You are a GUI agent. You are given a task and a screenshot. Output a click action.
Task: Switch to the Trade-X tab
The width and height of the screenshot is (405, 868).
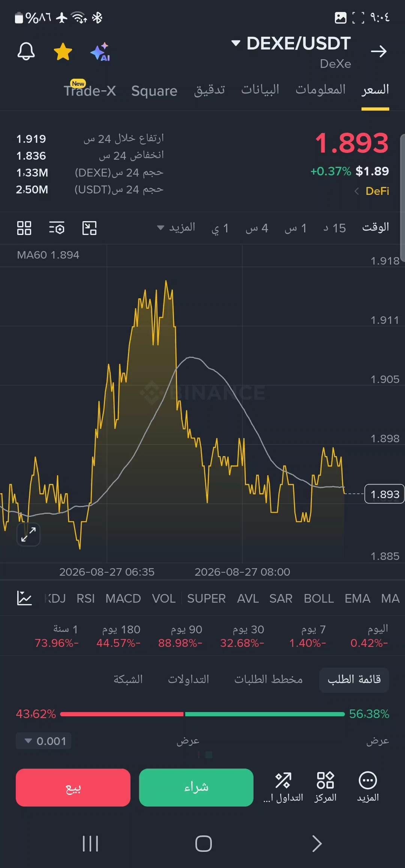pyautogui.click(x=90, y=90)
